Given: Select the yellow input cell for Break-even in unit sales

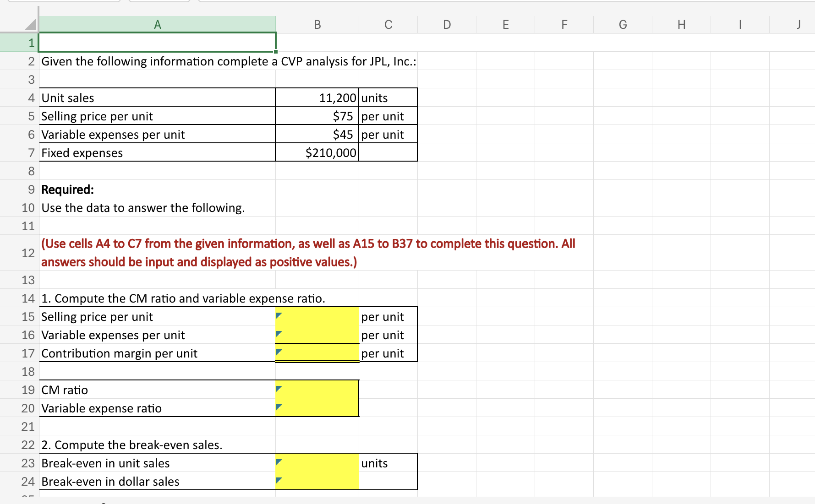Looking at the screenshot, I should point(317,463).
